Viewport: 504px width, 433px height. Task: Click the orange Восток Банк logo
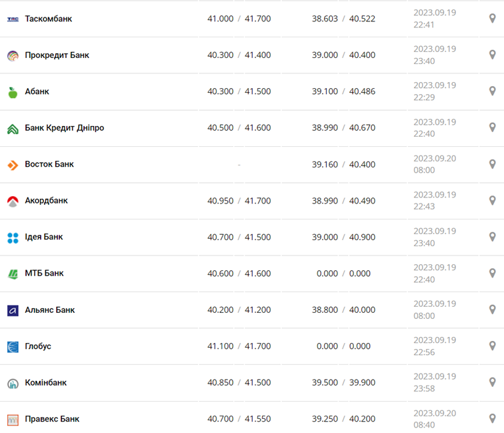pos(13,165)
